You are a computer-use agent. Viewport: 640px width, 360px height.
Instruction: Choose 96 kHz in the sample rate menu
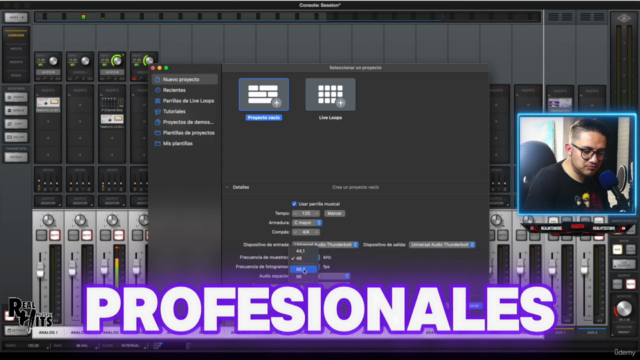pyautogui.click(x=303, y=277)
